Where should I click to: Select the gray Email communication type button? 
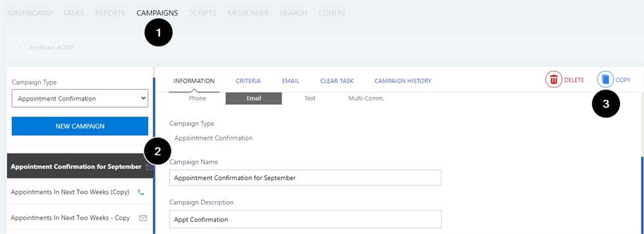[x=253, y=99]
